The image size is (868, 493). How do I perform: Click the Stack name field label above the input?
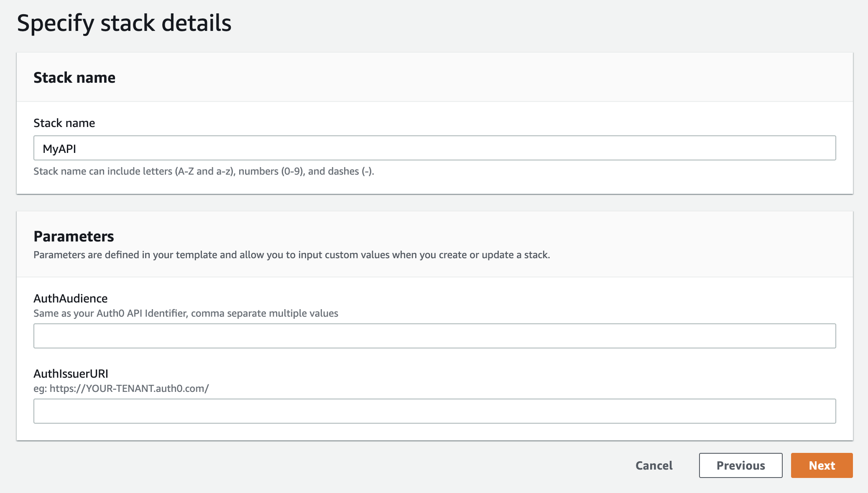(x=64, y=123)
